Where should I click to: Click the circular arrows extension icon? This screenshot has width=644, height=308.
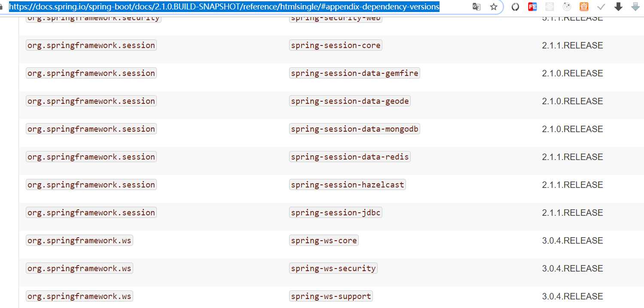pos(515,7)
